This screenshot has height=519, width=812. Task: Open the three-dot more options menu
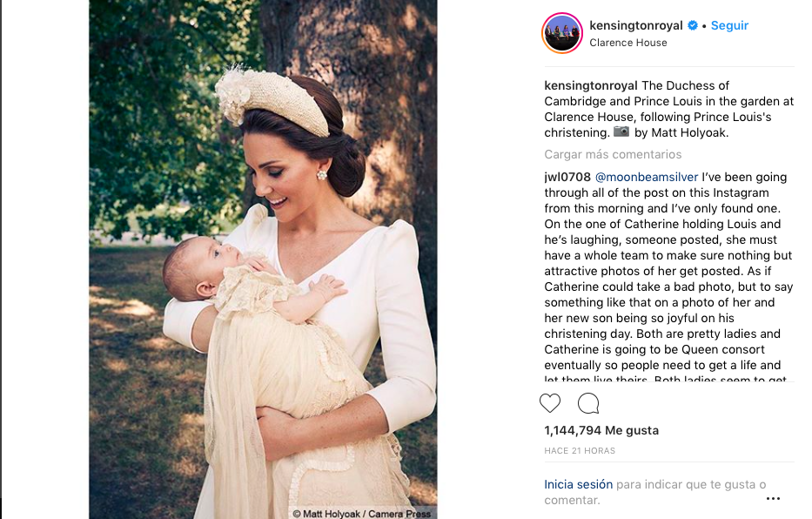tap(773, 499)
